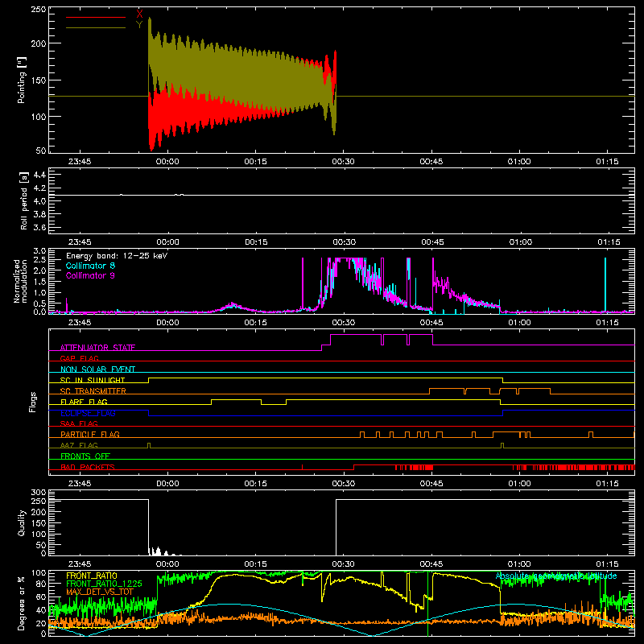Click the Pointing ["] axis title
The height and width of the screenshot is (644, 644).
click(22, 80)
